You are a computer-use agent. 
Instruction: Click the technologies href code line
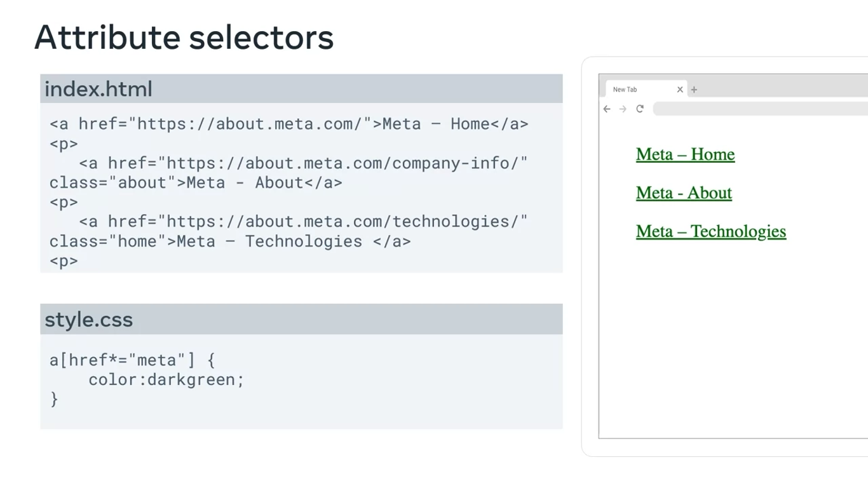[303, 222]
